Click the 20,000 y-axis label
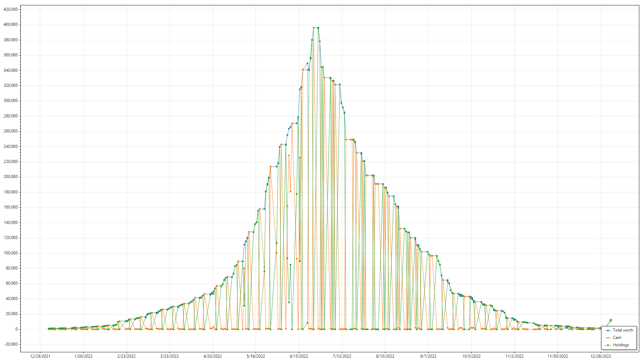Viewport: 644px width, 362px height. [x=12, y=314]
